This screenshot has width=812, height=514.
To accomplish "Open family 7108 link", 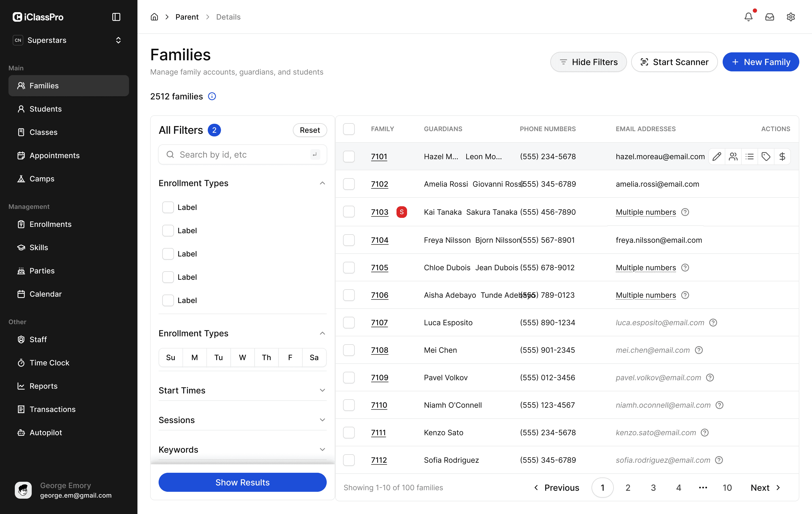I will (x=379, y=350).
